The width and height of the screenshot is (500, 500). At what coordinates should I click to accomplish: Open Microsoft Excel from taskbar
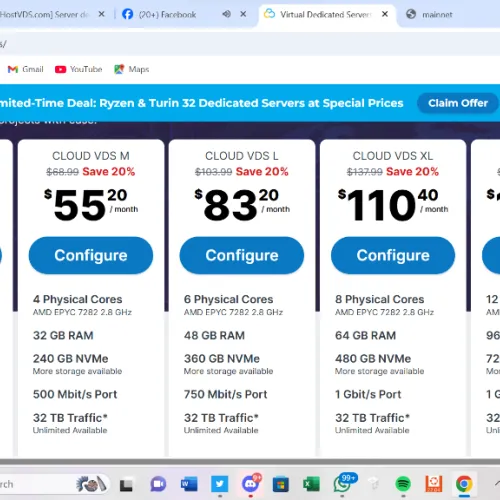(x=311, y=484)
